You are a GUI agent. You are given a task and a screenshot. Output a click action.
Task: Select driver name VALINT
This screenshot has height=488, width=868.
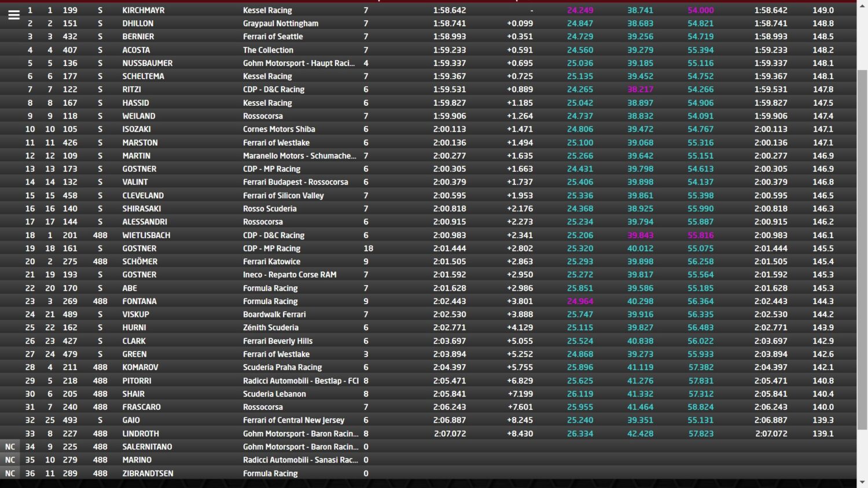[135, 182]
